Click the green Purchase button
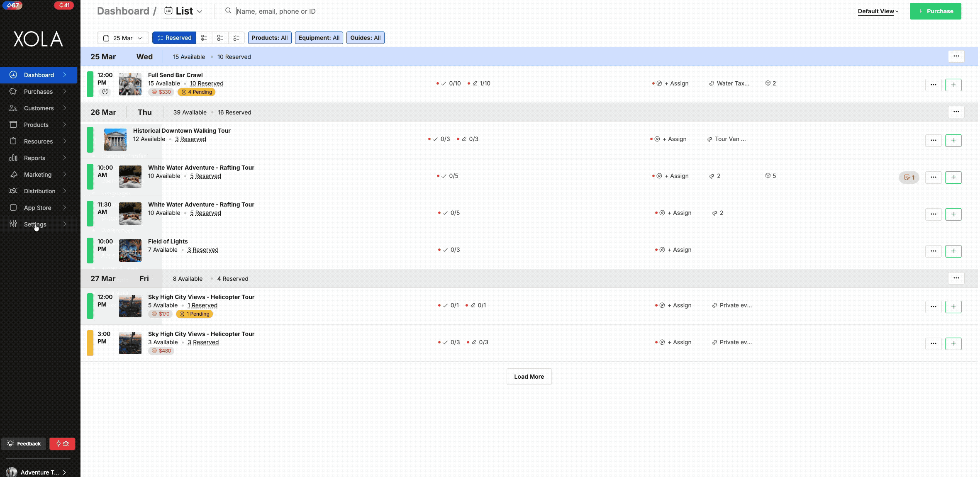 point(935,11)
